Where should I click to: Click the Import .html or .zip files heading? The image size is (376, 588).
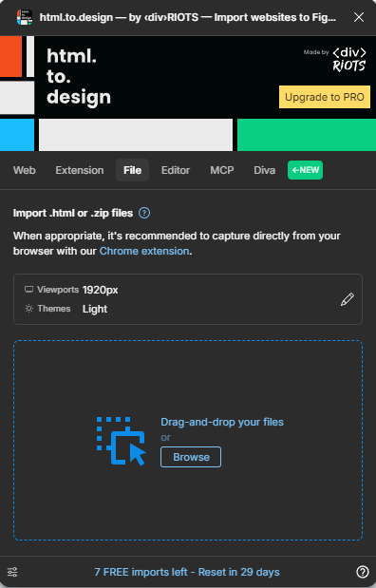tap(73, 213)
